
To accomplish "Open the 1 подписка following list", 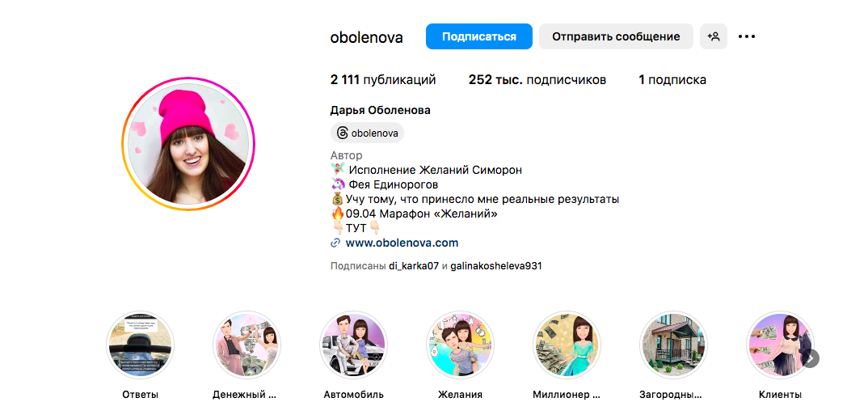I will 672,80.
